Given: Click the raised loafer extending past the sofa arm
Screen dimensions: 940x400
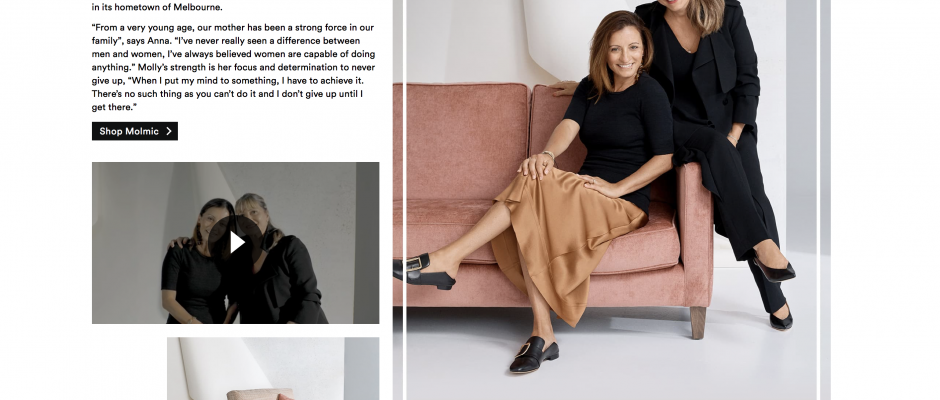Looking at the screenshot, I should coord(423,271).
